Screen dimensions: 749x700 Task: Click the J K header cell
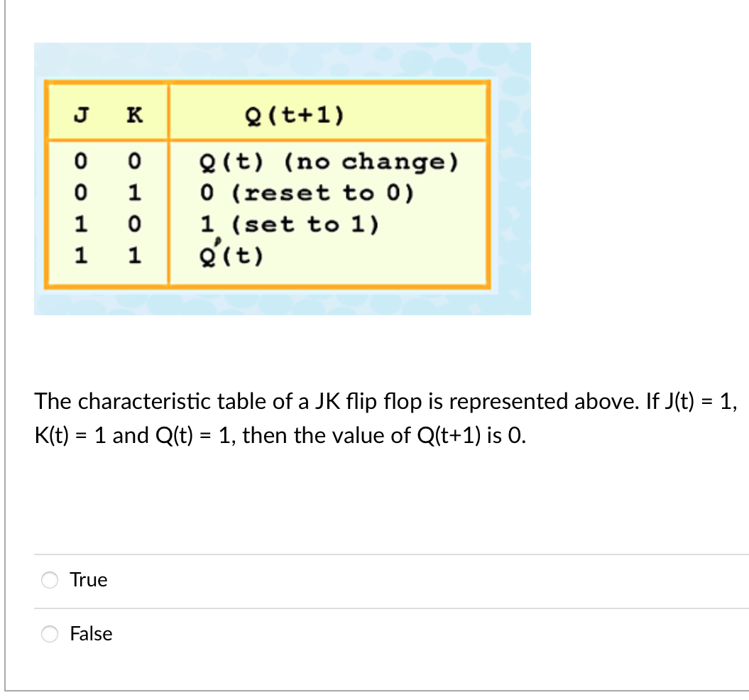[106, 112]
